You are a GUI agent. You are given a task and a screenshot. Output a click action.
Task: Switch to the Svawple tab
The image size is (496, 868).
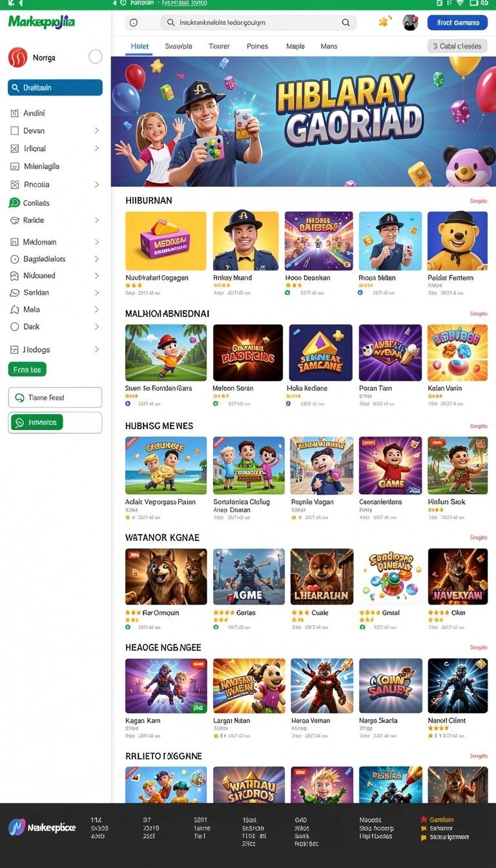(178, 46)
